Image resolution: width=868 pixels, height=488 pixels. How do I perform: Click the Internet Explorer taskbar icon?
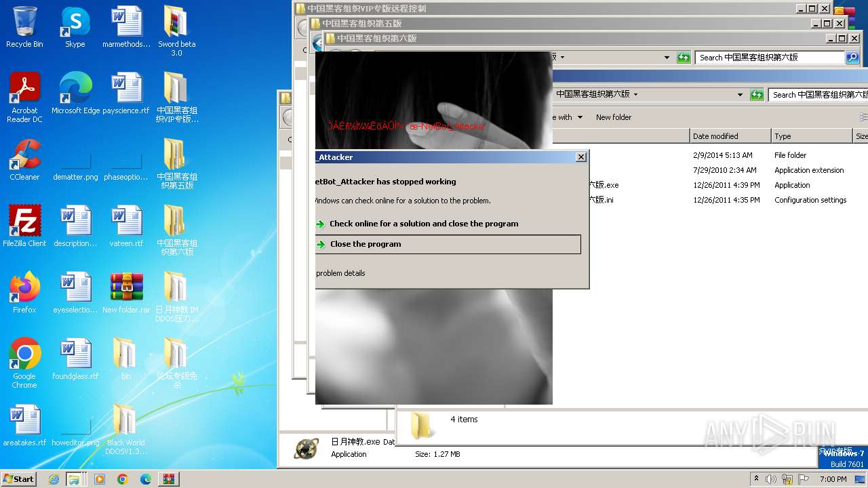coord(54,479)
